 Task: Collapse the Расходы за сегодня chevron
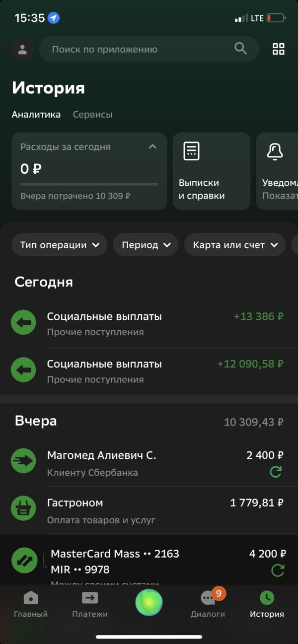click(x=152, y=146)
